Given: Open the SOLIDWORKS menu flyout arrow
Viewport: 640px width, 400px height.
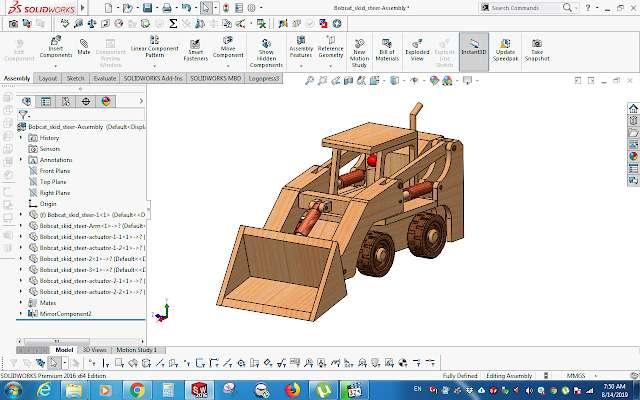Looking at the screenshot, I should tap(83, 8).
